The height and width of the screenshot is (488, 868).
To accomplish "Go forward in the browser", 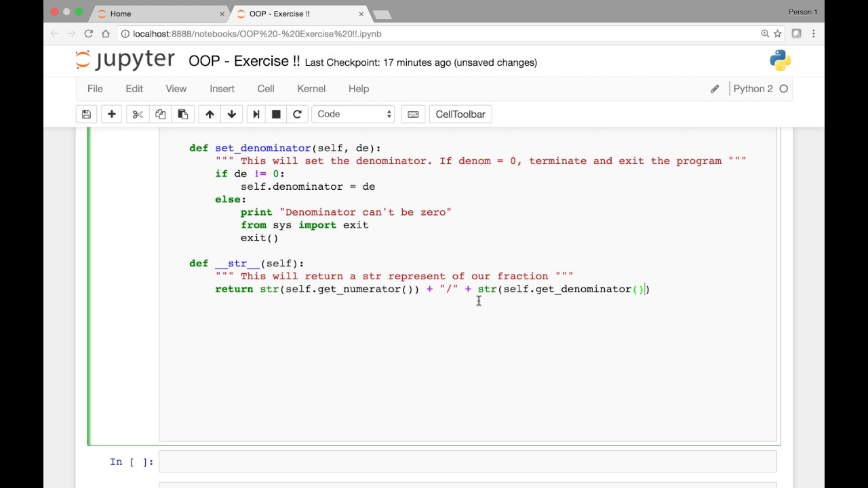I will pos(72,33).
